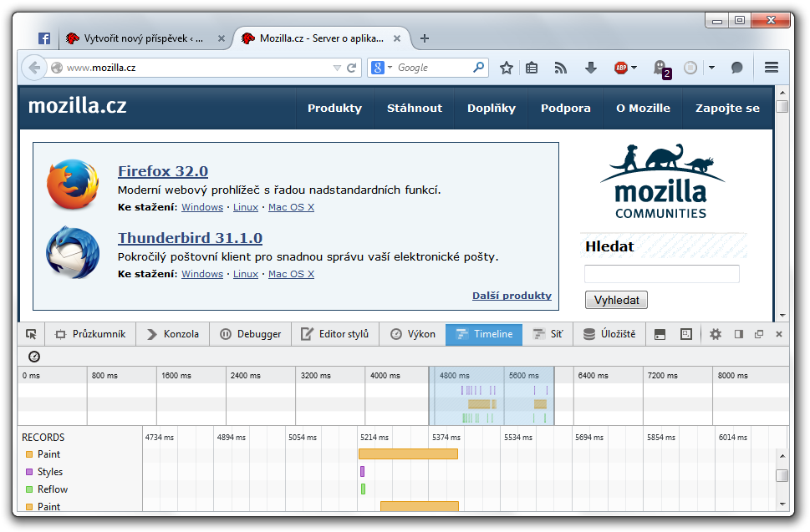810x532 pixels.
Task: Open the Konzola devtools tab
Action: tap(173, 334)
